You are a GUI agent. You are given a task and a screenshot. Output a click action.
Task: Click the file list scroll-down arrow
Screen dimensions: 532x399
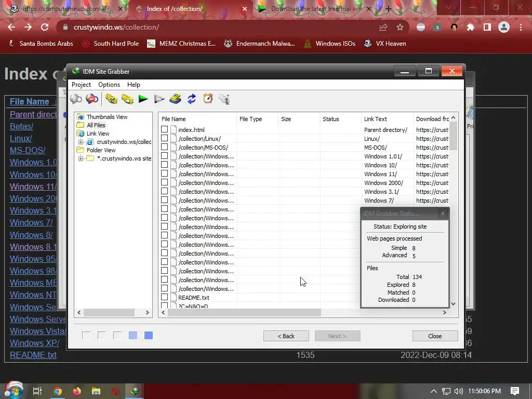(x=453, y=304)
